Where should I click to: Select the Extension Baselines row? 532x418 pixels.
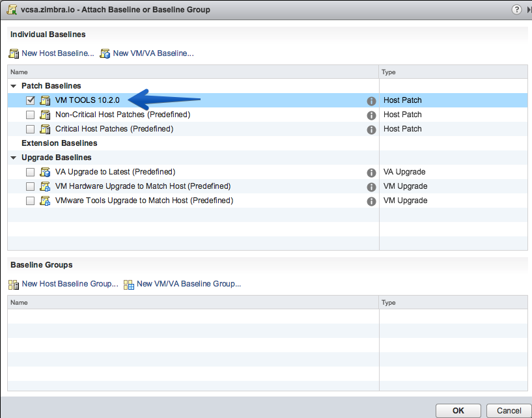pyautogui.click(x=268, y=143)
